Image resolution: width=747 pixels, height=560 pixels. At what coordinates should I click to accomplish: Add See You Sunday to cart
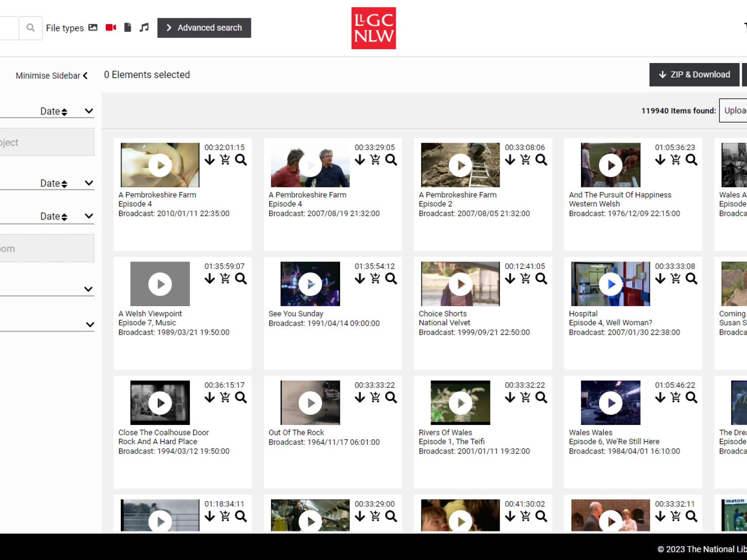(375, 278)
